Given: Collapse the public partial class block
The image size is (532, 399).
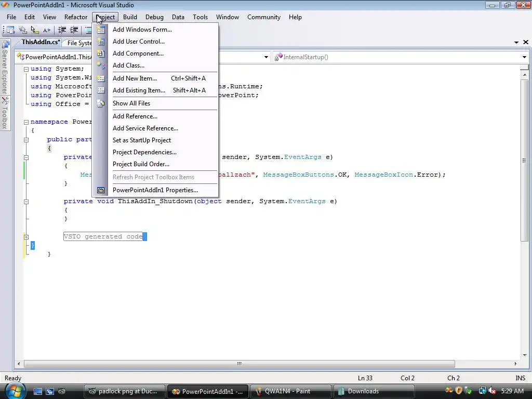Looking at the screenshot, I should tap(26, 139).
